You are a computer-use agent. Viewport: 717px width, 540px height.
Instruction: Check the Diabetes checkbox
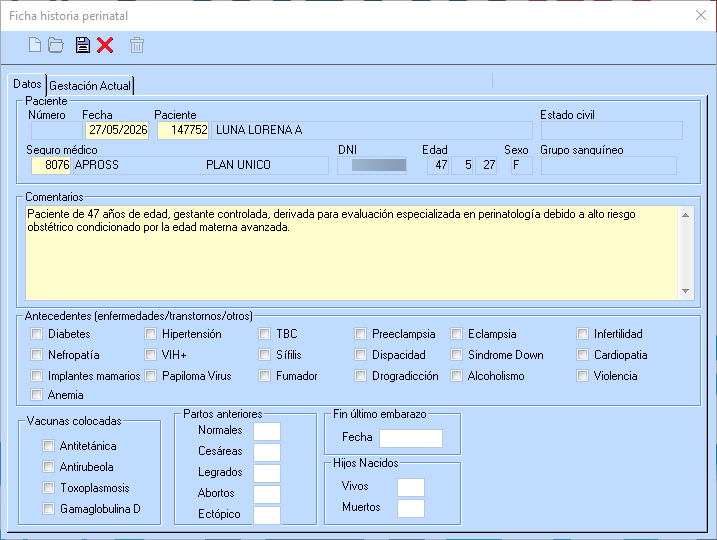tap(37, 334)
